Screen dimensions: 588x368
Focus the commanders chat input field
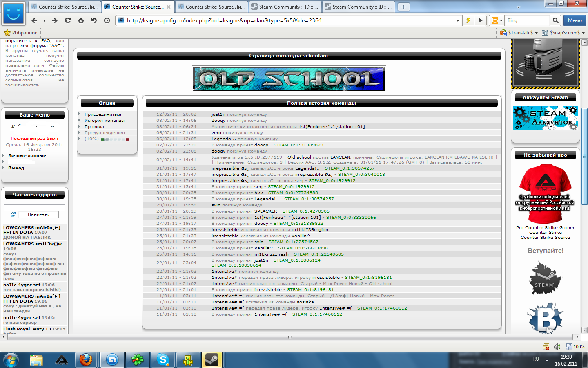(x=35, y=208)
